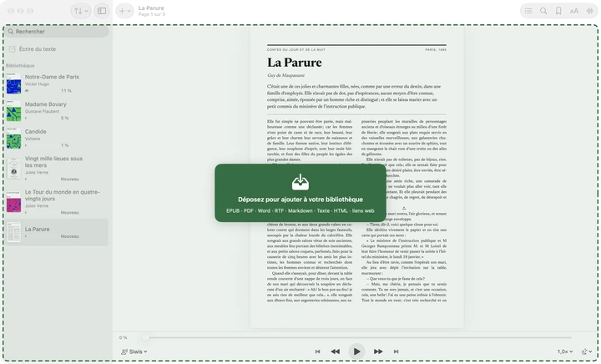
Task: Select Candide by Voltaire
Action: [57, 138]
